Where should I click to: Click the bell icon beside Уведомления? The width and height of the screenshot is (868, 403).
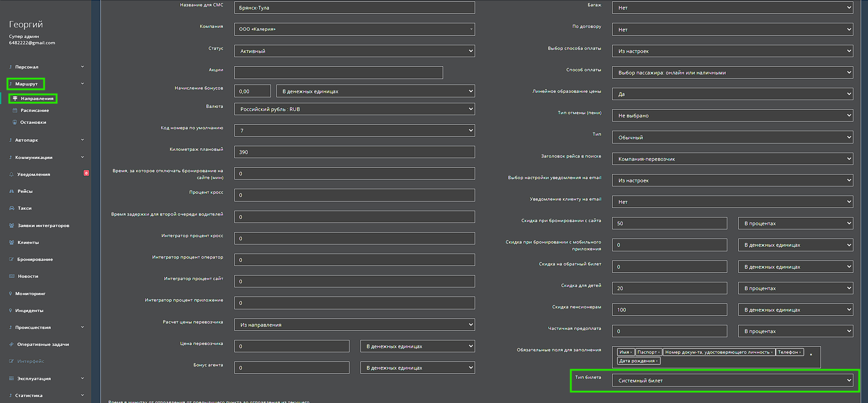pyautogui.click(x=11, y=175)
